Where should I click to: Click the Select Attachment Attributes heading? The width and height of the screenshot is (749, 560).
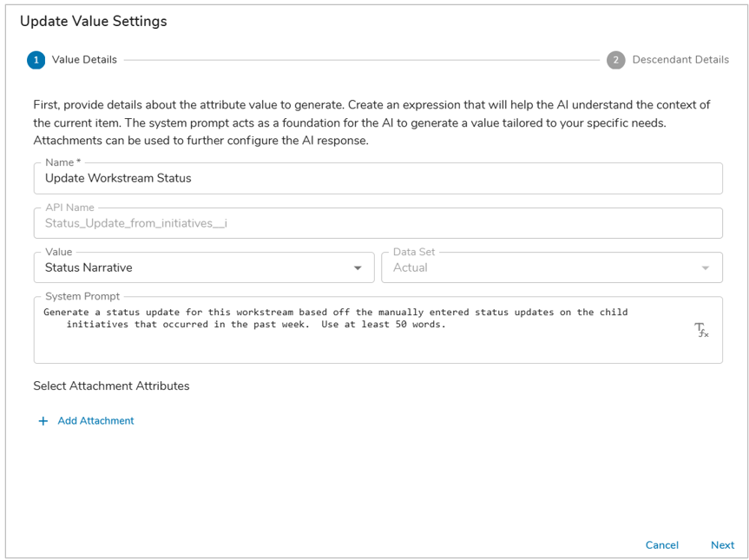111,386
